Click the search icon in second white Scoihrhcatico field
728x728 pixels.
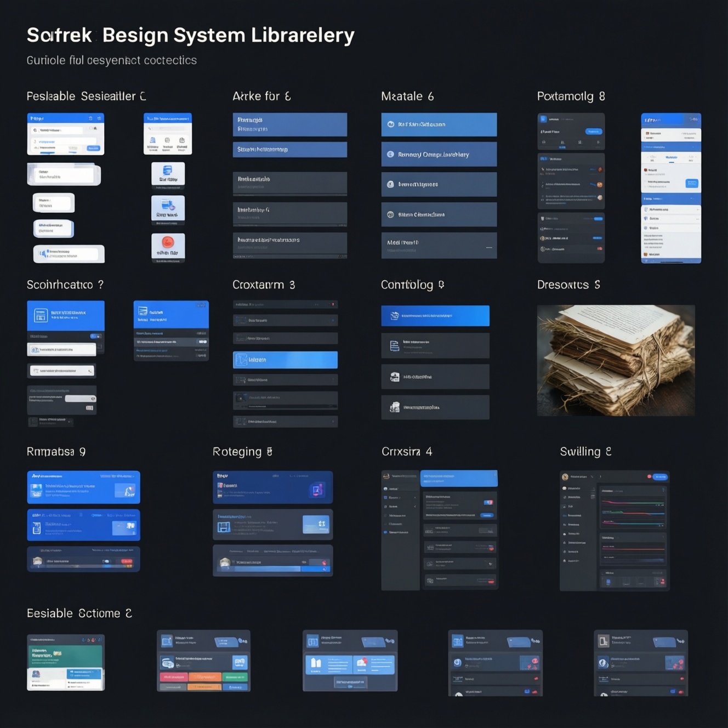[90, 371]
